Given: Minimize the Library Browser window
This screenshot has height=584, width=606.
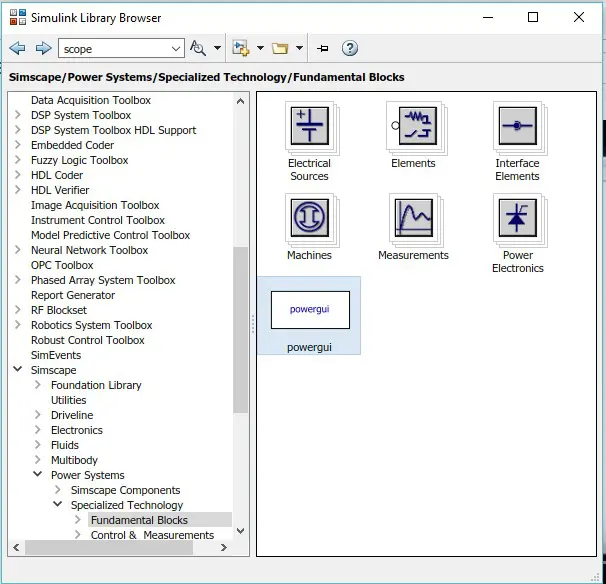Looking at the screenshot, I should (488, 17).
